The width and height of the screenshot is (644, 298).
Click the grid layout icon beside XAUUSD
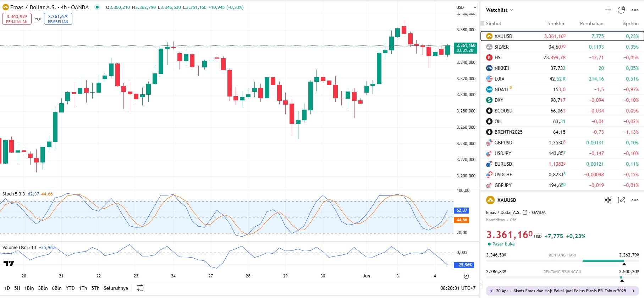[x=608, y=200]
